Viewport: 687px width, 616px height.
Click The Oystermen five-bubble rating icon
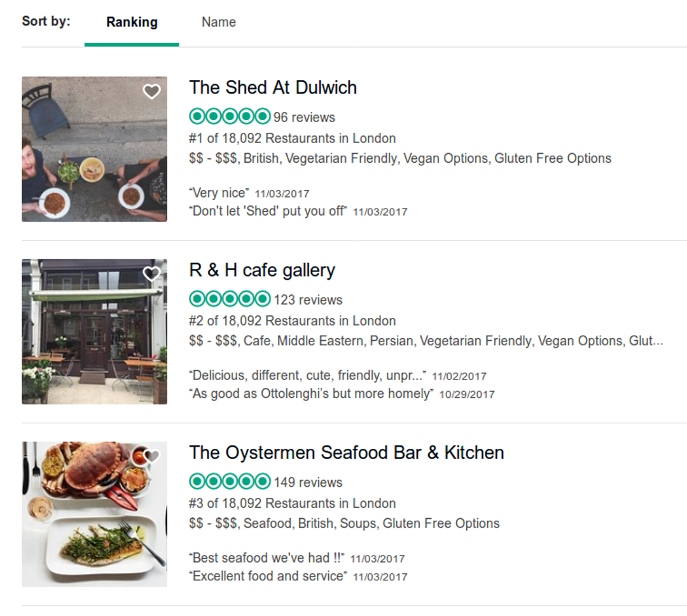[x=230, y=482]
